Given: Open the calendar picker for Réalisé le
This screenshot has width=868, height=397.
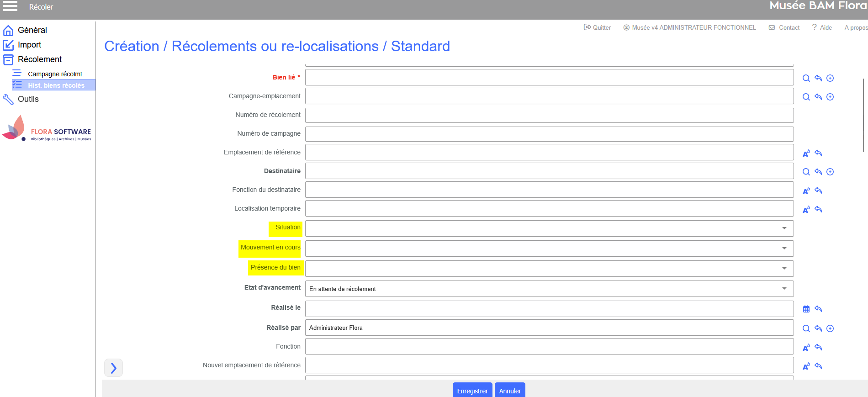Looking at the screenshot, I should [806, 309].
